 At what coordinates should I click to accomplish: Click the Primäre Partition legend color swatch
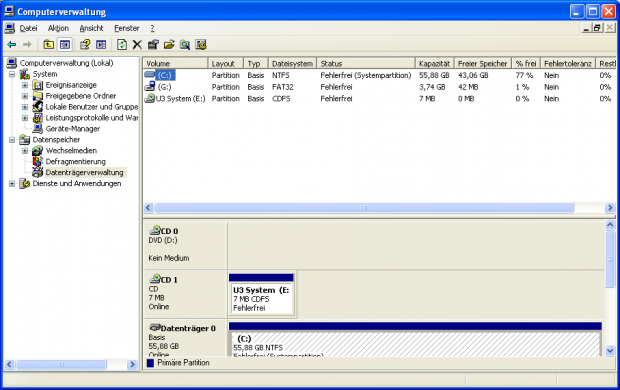pos(150,363)
